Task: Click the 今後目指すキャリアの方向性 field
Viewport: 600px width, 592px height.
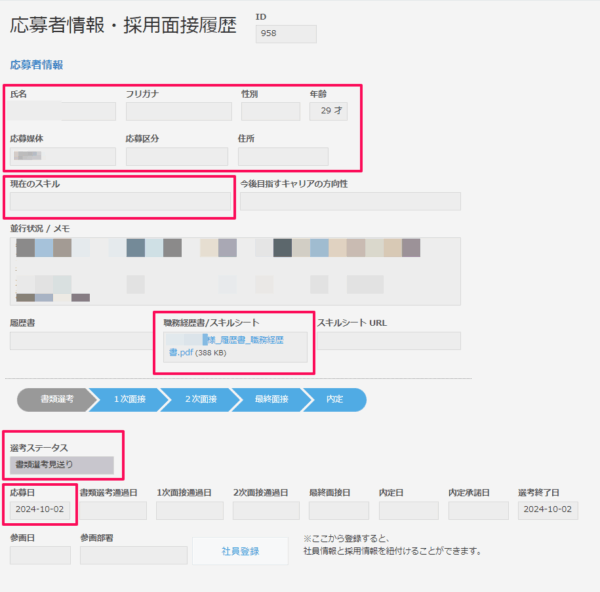Action: click(350, 202)
